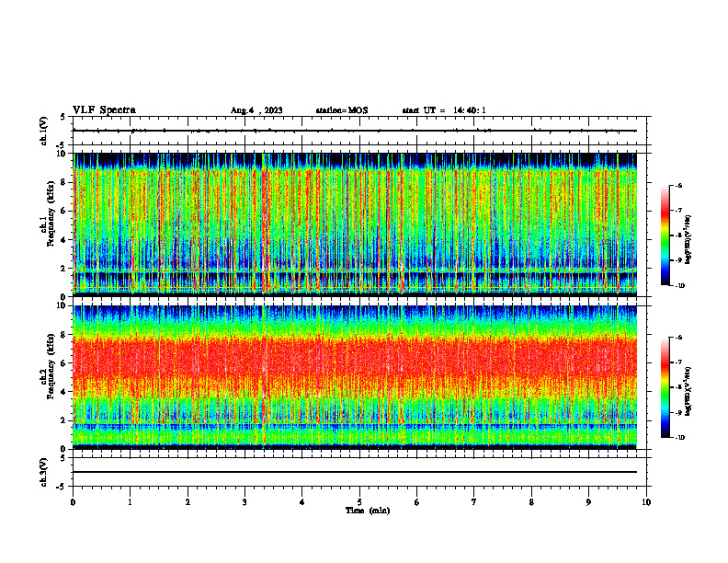This screenshot has width=728, height=563.
Task: Click the ch.2 color bar log(PSD) label
Action: click(x=688, y=391)
